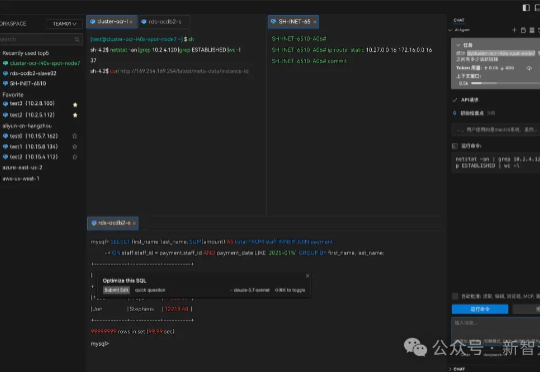This screenshot has height=372, width=540.
Task: Toggle the sidebar layout icon at top right
Action: 526,8
